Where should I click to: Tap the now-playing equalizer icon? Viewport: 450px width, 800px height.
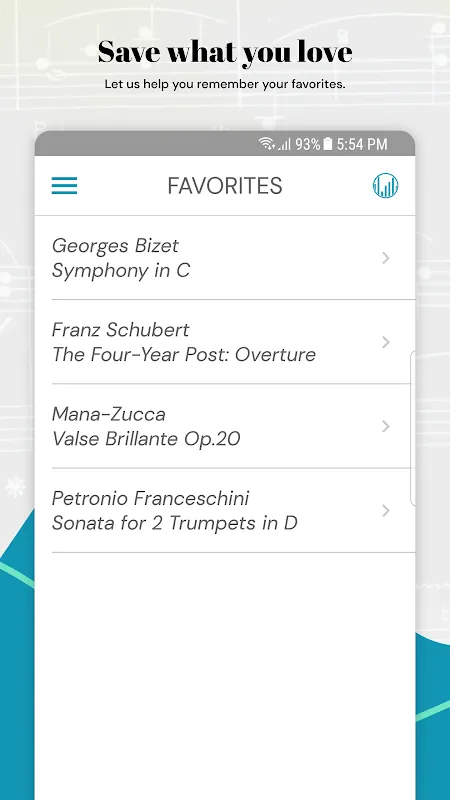click(385, 186)
